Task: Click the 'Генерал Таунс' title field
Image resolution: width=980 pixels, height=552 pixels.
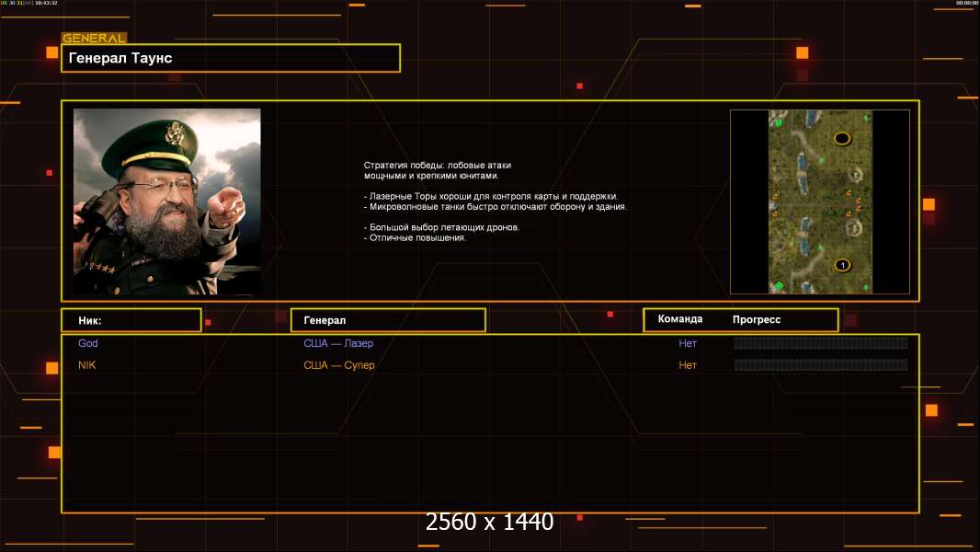Action: [231, 58]
